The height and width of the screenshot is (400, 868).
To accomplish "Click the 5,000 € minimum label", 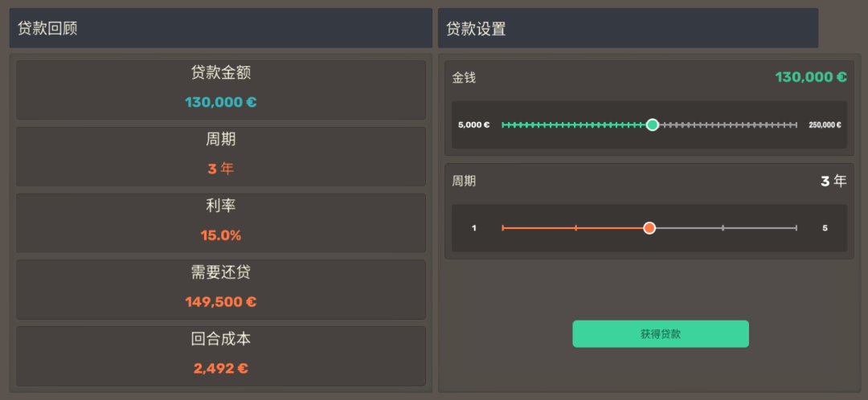I will point(474,125).
